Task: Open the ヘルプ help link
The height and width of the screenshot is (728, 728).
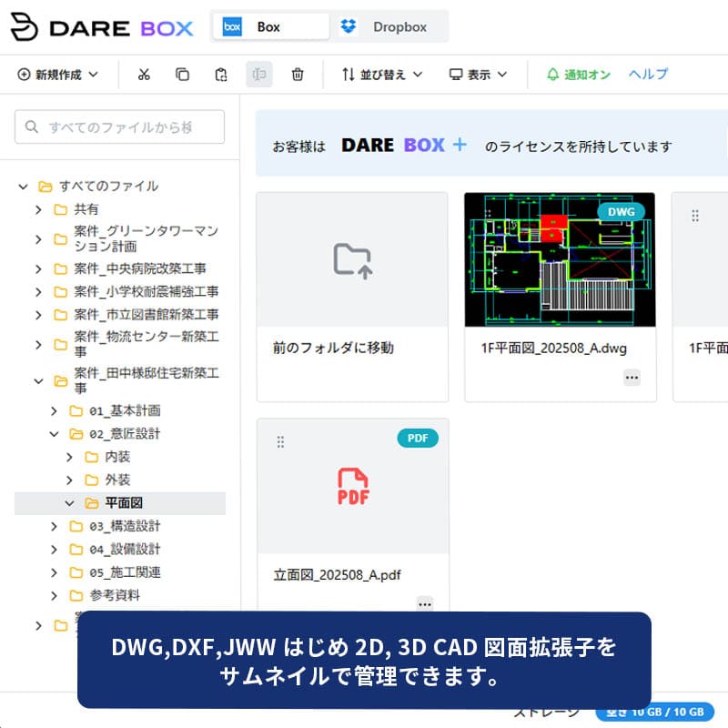Action: [x=648, y=75]
